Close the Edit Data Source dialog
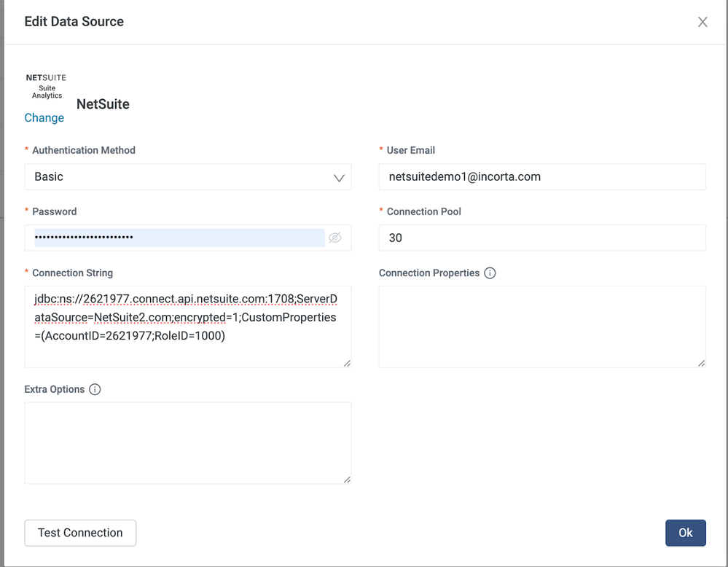 tap(702, 22)
